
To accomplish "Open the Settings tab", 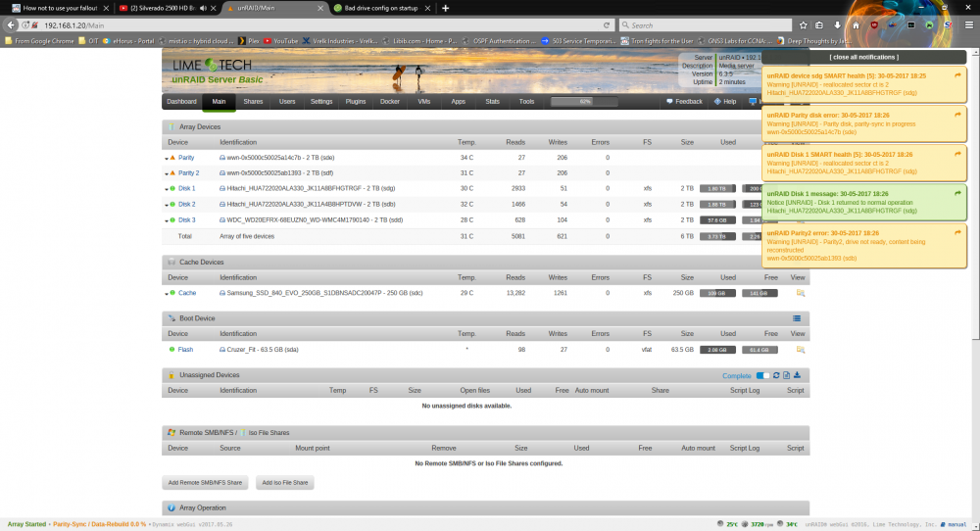I will pos(321,101).
